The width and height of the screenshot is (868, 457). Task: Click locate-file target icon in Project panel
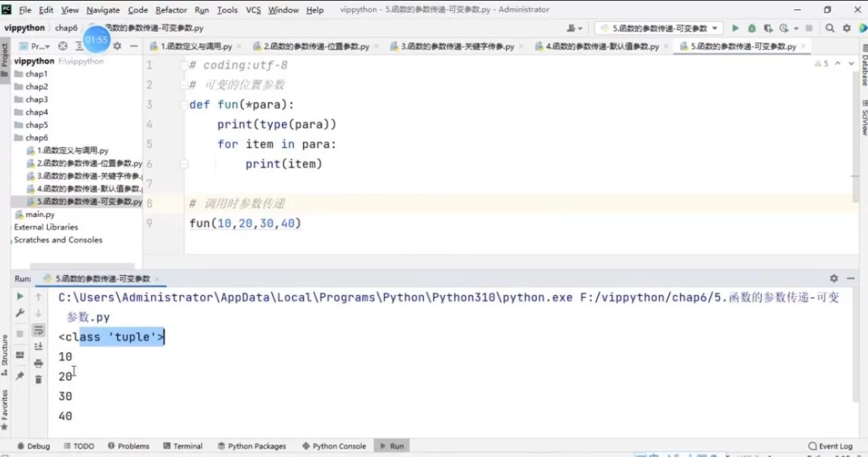click(x=62, y=46)
